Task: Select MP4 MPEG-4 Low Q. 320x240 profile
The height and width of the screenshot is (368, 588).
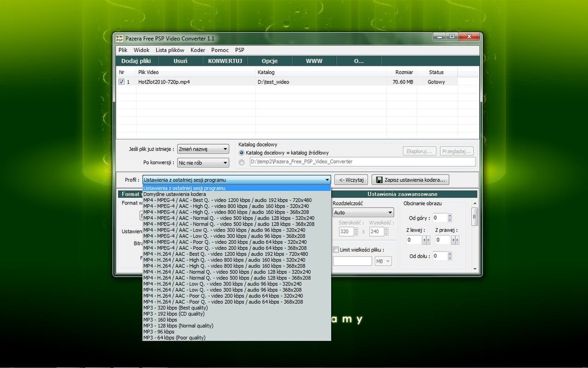Action: click(x=237, y=230)
